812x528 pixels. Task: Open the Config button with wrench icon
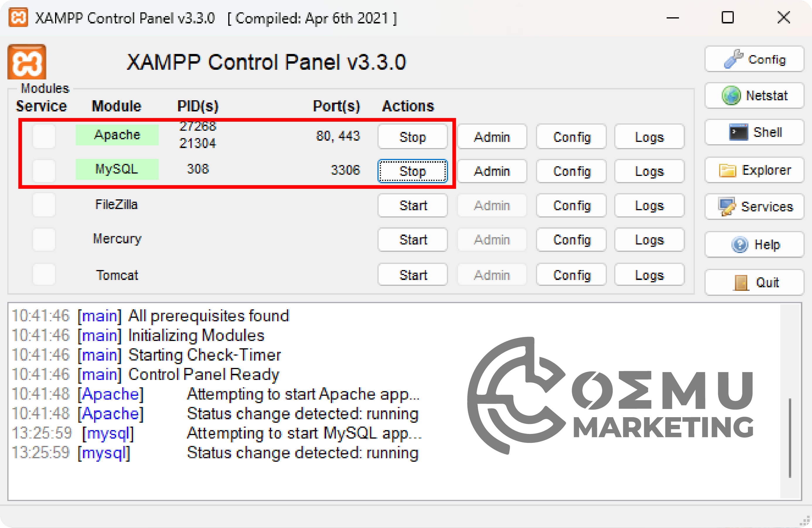[754, 59]
